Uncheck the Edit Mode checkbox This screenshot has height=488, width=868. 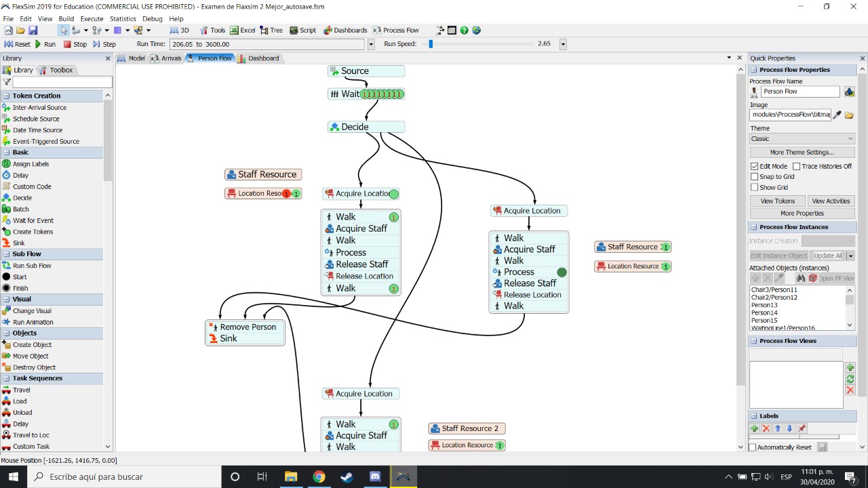754,166
